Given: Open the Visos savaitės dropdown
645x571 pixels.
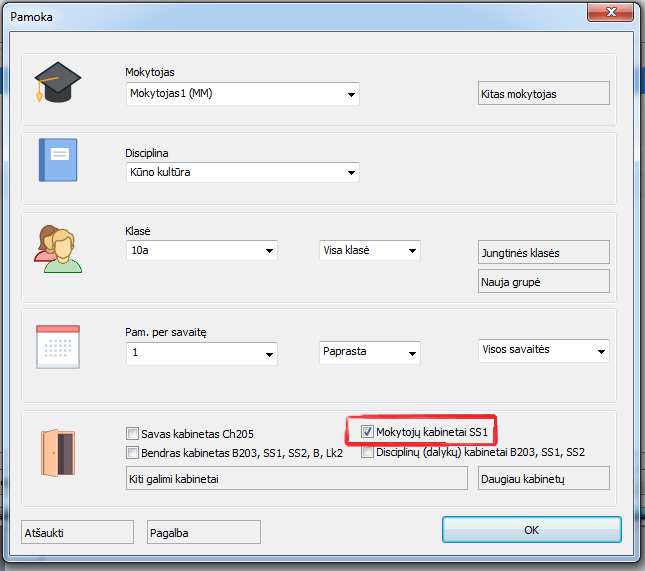Looking at the screenshot, I should [x=600, y=352].
